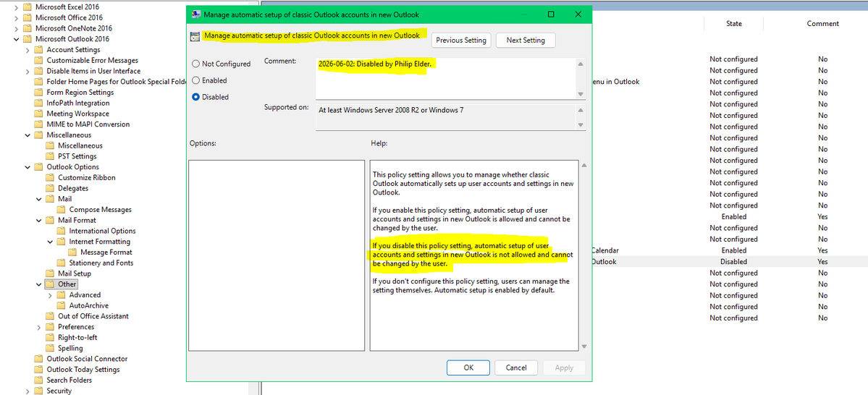Click the dialog title bar app icon
The height and width of the screenshot is (395, 868).
195,14
